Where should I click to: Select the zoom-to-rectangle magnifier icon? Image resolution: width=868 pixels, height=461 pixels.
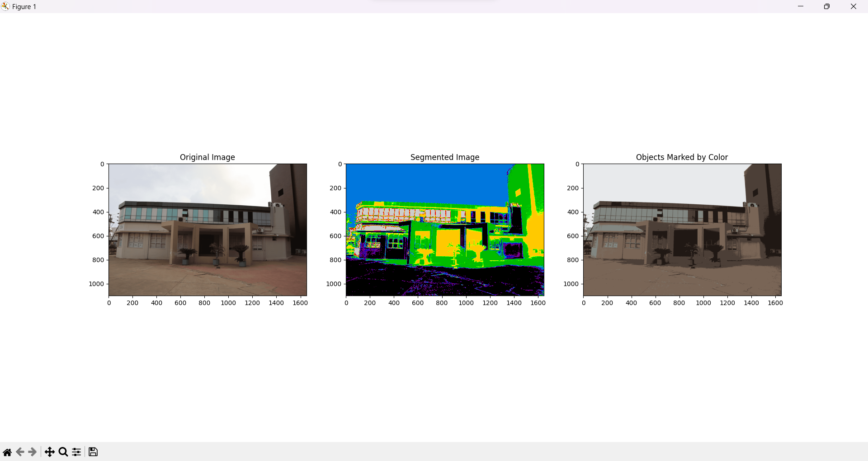tap(63, 452)
